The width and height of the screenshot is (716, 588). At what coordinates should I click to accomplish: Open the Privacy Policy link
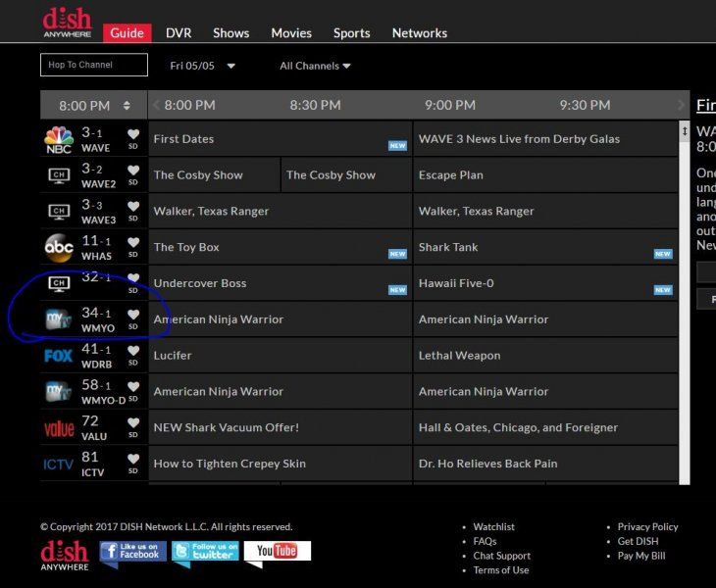pos(647,526)
